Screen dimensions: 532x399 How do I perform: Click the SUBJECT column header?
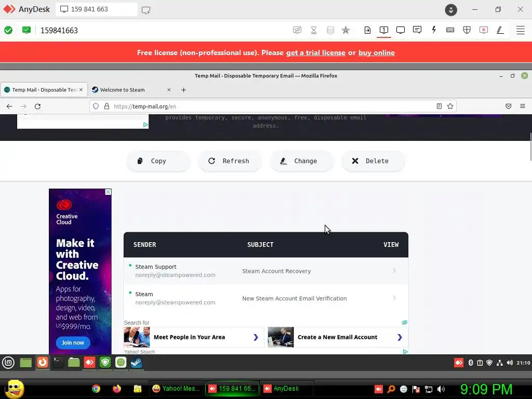pyautogui.click(x=260, y=245)
